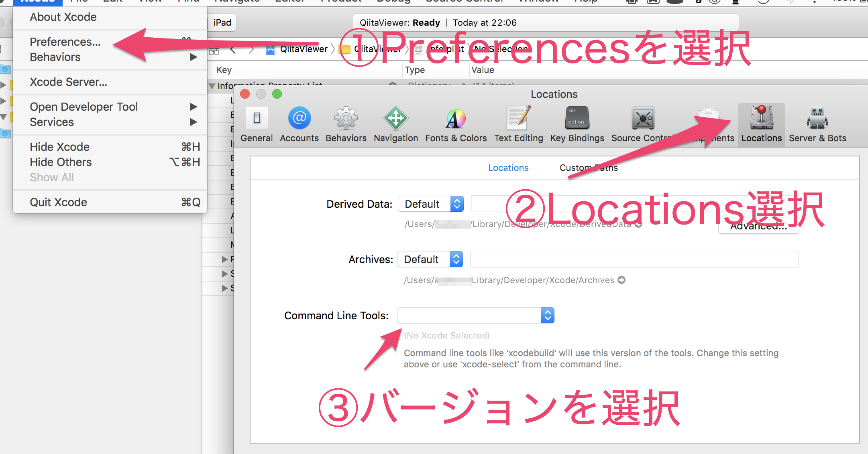The height and width of the screenshot is (454, 868).
Task: Click the QiitaViewer project breadcrumb
Action: click(x=297, y=49)
